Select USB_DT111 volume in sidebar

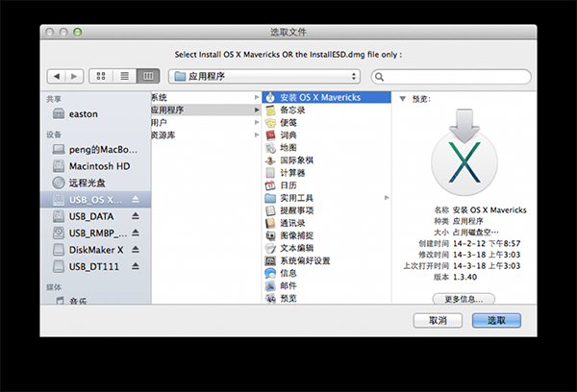tap(95, 266)
